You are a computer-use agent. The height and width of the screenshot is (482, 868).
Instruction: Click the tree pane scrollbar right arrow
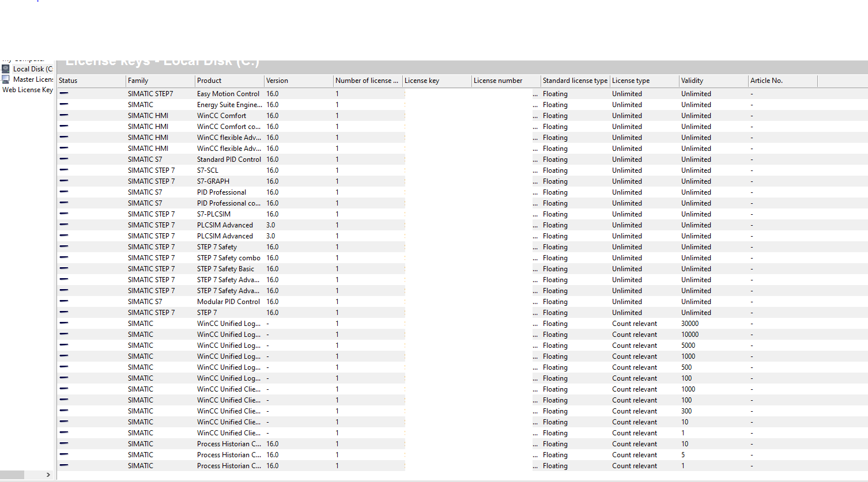[48, 475]
